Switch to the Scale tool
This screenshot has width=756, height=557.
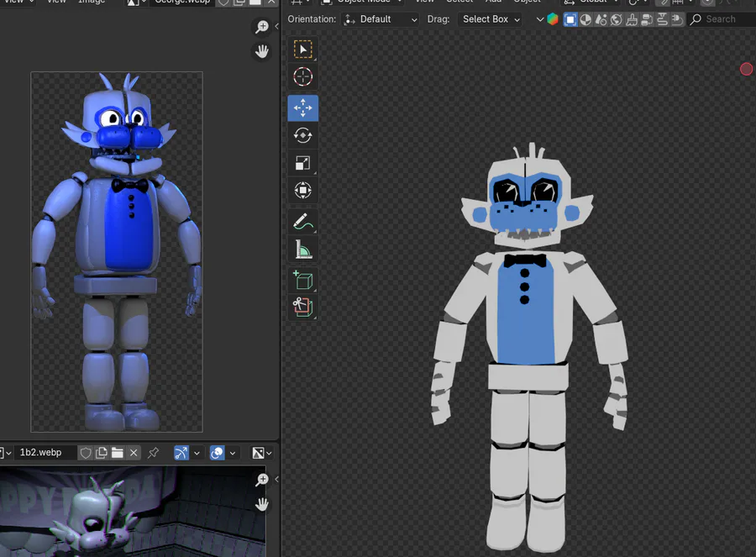tap(302, 163)
